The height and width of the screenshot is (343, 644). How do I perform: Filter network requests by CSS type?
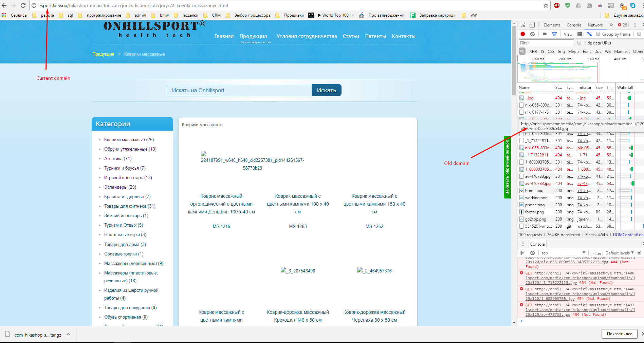[551, 52]
